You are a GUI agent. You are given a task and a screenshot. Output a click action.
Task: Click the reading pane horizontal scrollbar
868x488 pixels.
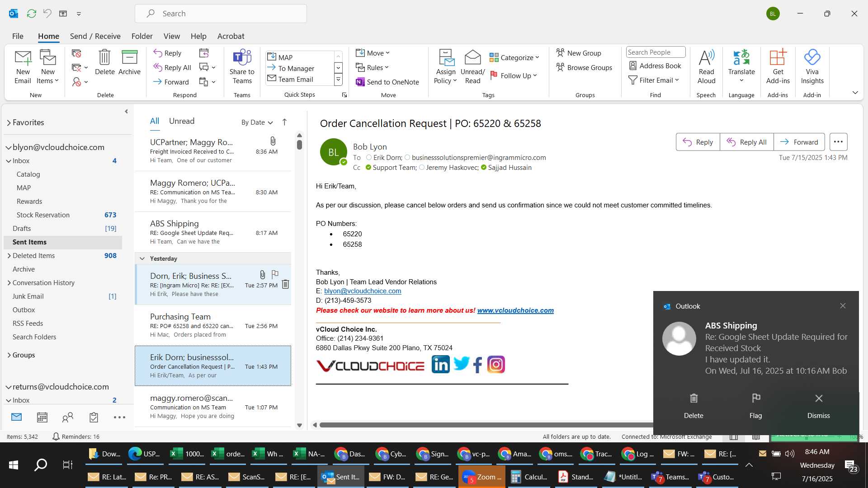tap(486, 425)
